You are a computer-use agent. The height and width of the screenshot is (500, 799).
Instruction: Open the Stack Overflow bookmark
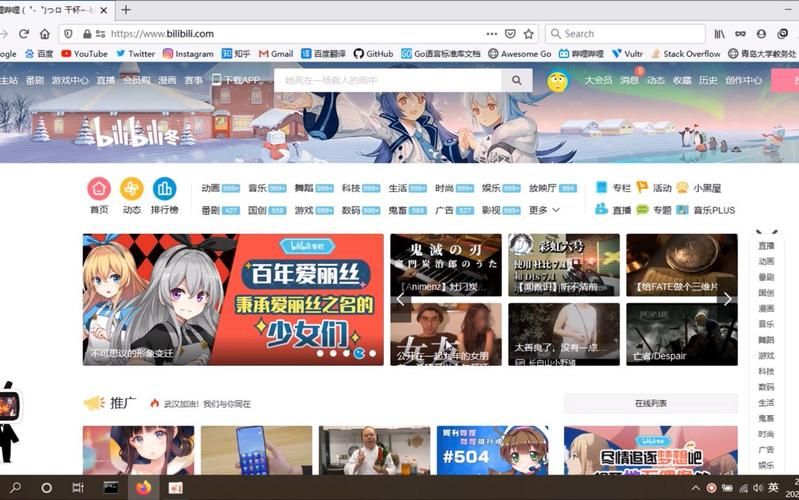(x=686, y=54)
